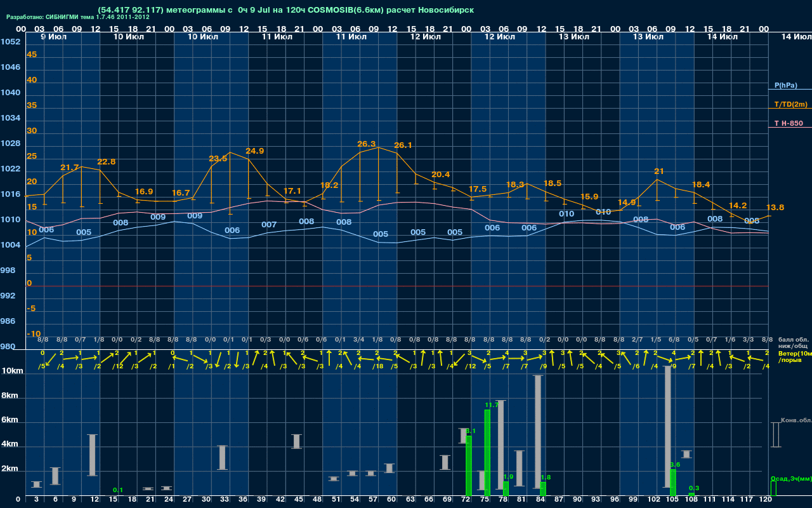Click the 17.1 temperature value
The image size is (812, 508).
292,191
